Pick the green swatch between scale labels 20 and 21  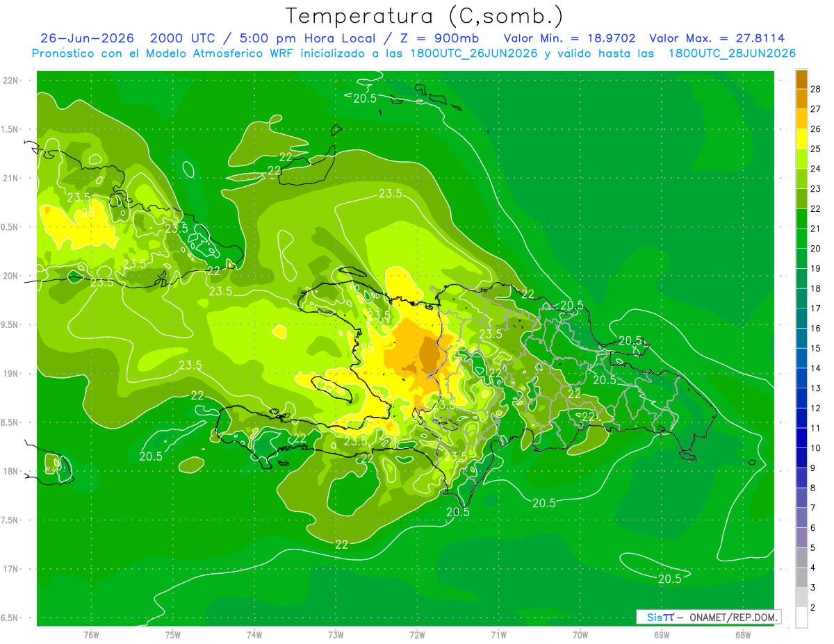point(801,238)
